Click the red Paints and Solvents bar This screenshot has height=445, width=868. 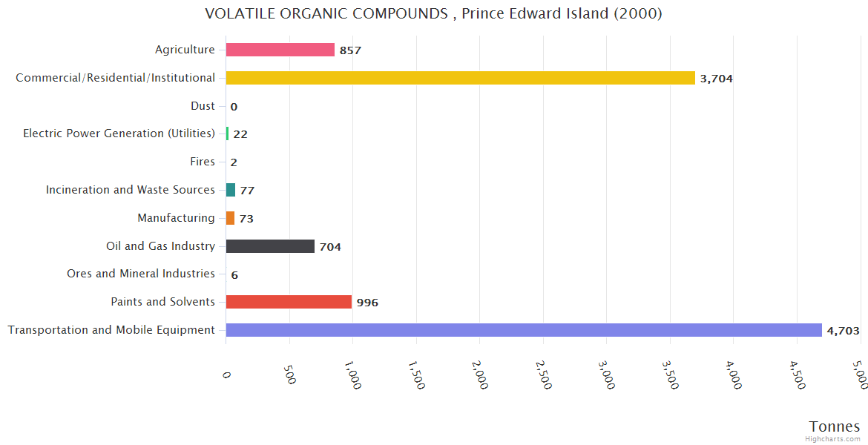tap(289, 302)
